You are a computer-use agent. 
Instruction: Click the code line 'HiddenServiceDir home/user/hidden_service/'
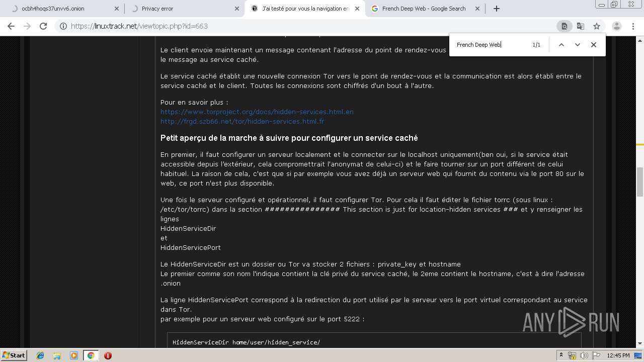click(x=246, y=342)
